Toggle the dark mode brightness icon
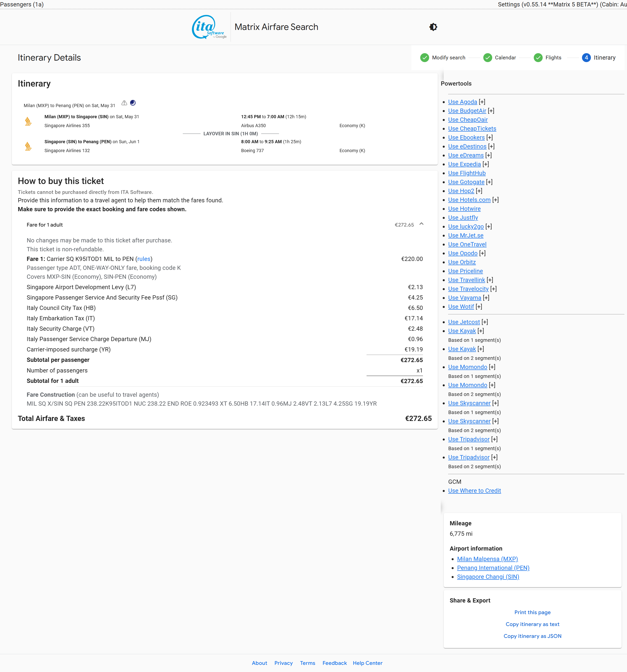This screenshot has height=672, width=627. 433,27
